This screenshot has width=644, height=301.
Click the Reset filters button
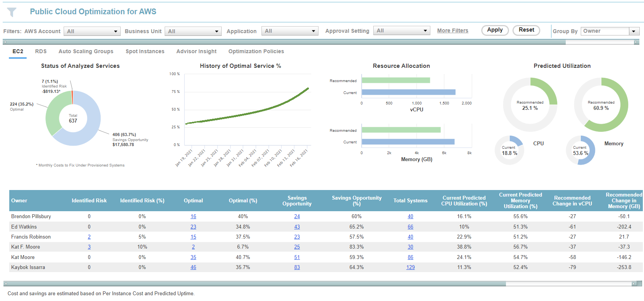[x=526, y=30]
